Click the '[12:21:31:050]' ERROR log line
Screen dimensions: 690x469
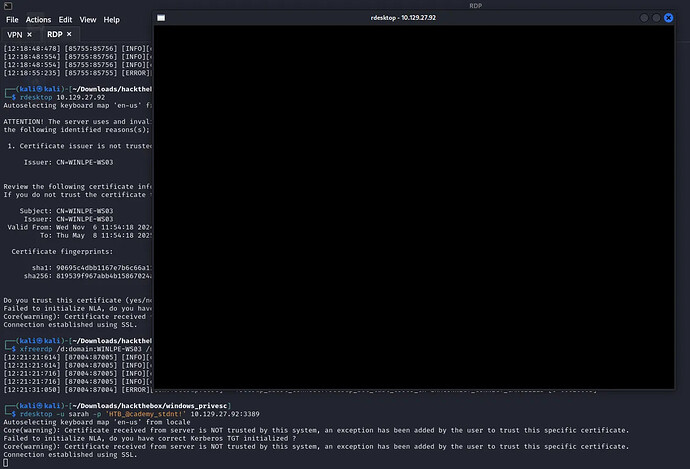point(77,389)
